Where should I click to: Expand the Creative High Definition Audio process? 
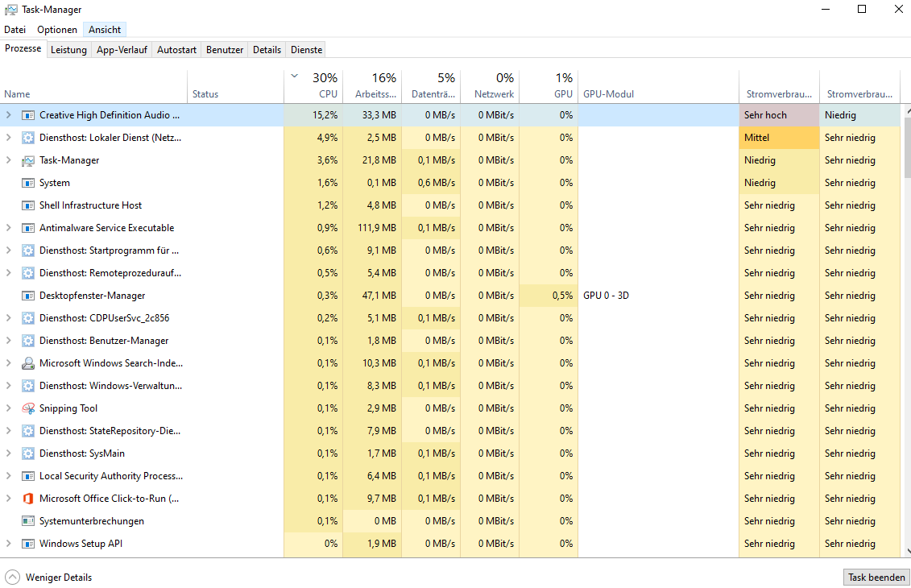coord(8,115)
